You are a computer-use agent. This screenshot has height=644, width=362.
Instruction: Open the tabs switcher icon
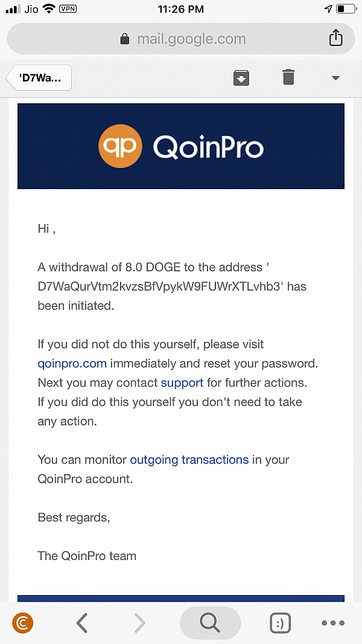tap(279, 623)
